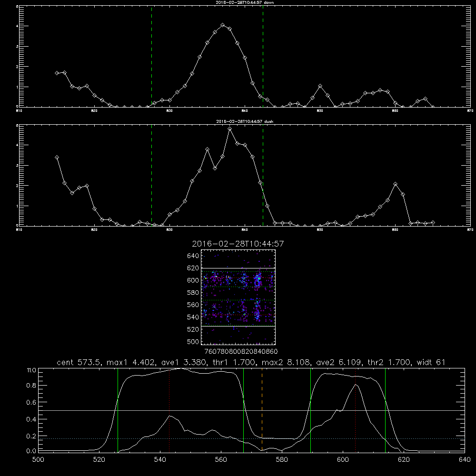This screenshot has width=476, height=476.
Task: Click the '500' x-axis label of bottom plot
Action: click(x=38, y=460)
